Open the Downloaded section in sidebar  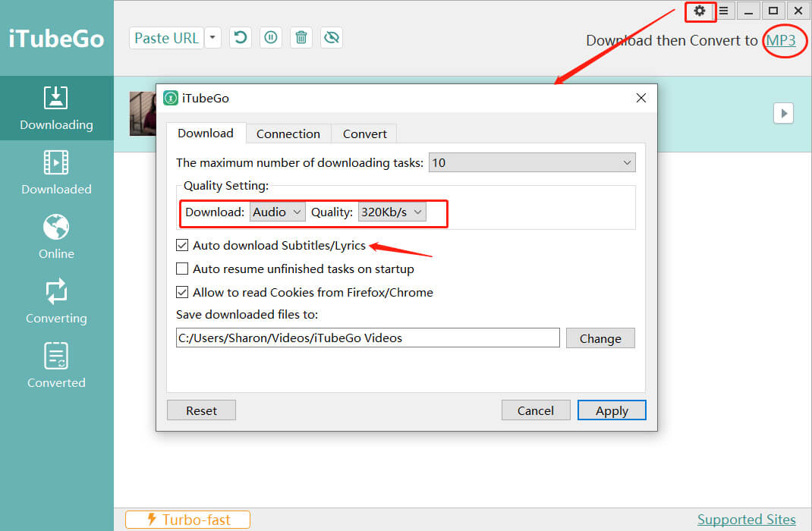[56, 173]
